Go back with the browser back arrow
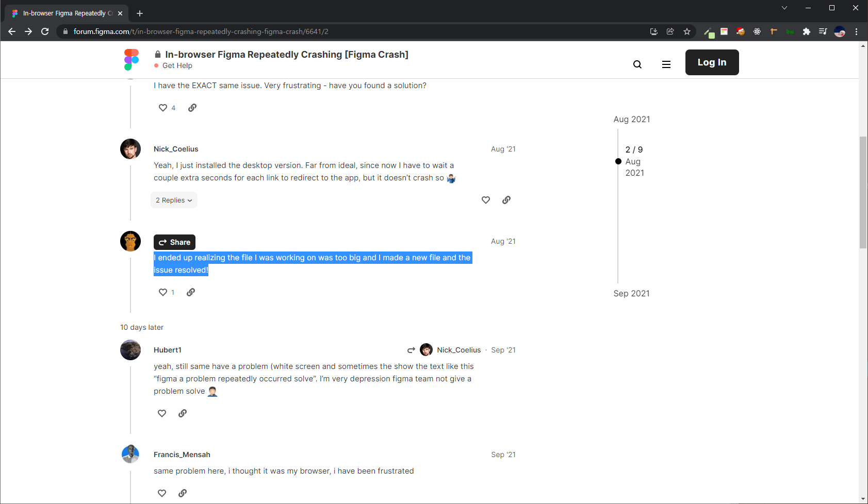868x504 pixels. [12, 31]
